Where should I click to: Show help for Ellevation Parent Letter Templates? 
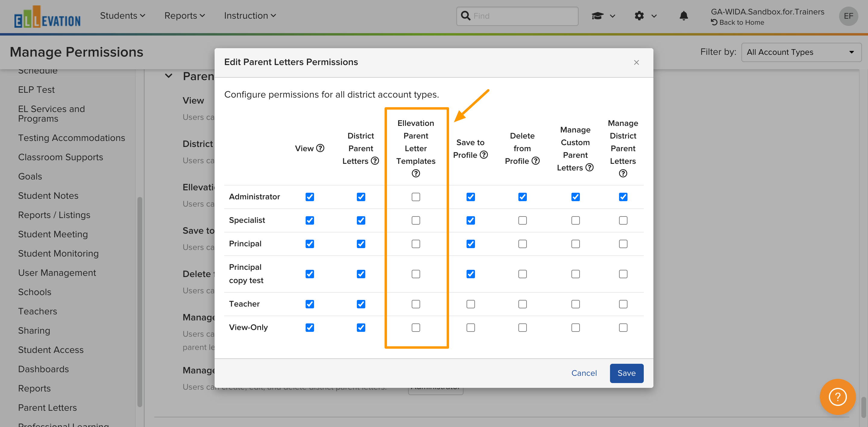[416, 173]
